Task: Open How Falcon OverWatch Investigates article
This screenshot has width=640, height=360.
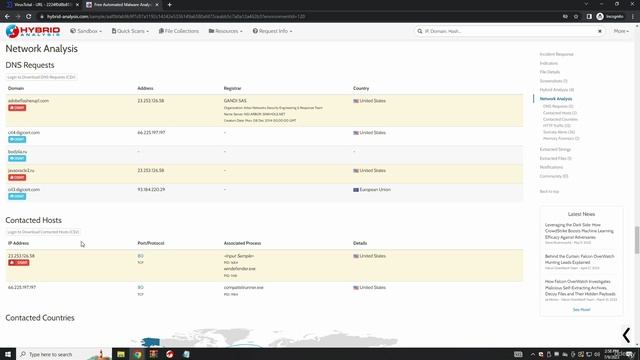Action: click(x=580, y=288)
